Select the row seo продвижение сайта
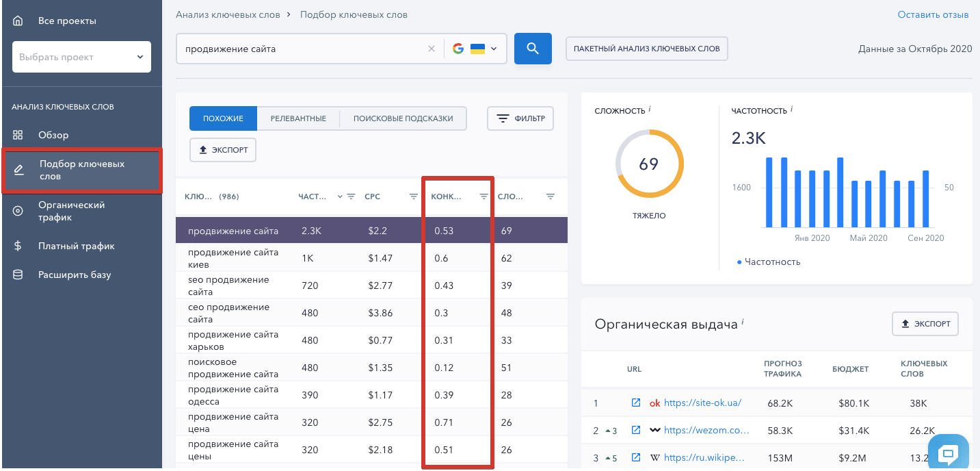The image size is (980, 471). (371, 285)
